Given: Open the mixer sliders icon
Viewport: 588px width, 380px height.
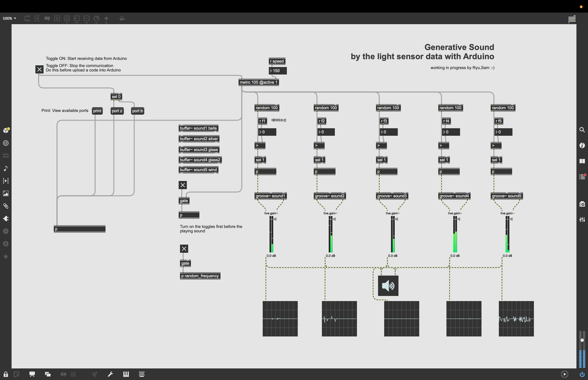Looking at the screenshot, I should pos(582,219).
